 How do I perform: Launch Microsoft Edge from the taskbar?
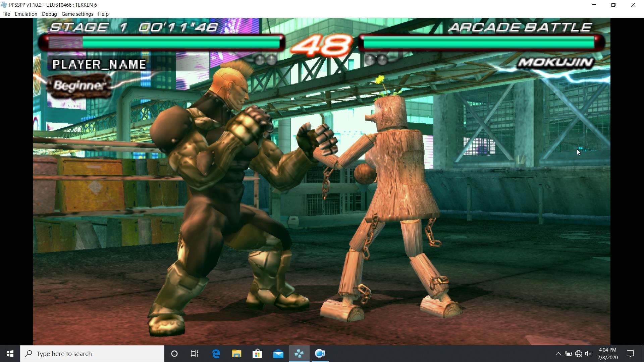216,354
